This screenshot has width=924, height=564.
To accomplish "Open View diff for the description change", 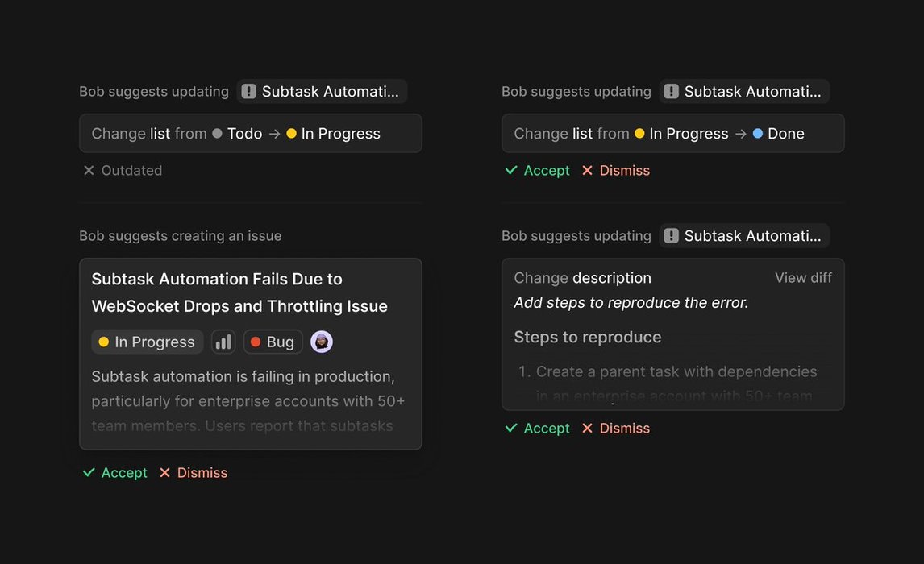I will pyautogui.click(x=803, y=278).
